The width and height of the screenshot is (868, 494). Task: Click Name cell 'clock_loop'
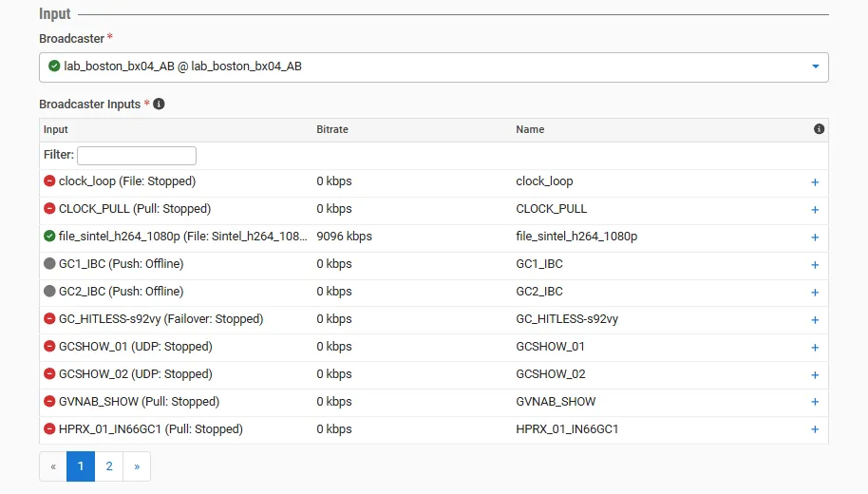[x=544, y=181]
